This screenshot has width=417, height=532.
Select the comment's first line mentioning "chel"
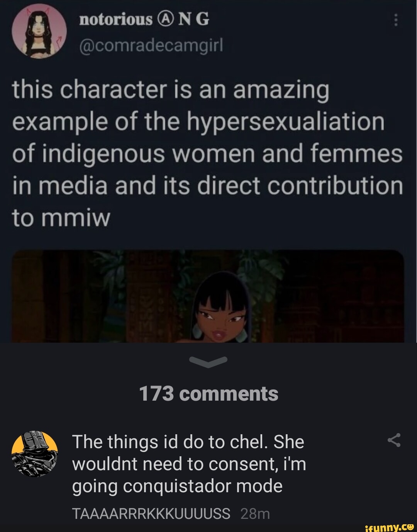(188, 442)
